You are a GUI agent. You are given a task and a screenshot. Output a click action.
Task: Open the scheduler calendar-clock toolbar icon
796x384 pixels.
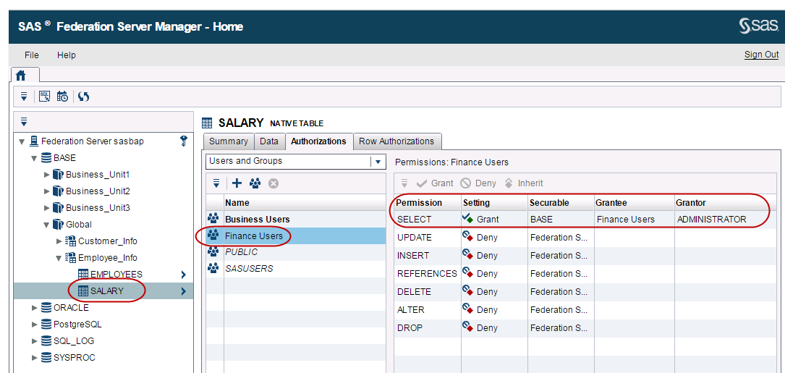click(62, 96)
